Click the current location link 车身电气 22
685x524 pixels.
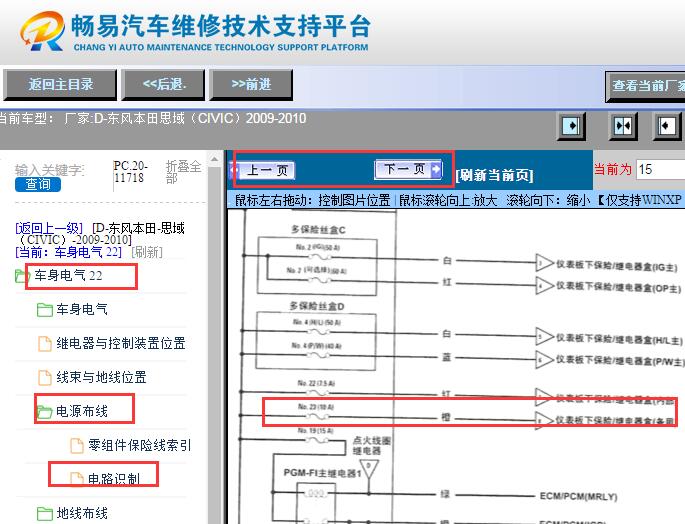click(69, 252)
